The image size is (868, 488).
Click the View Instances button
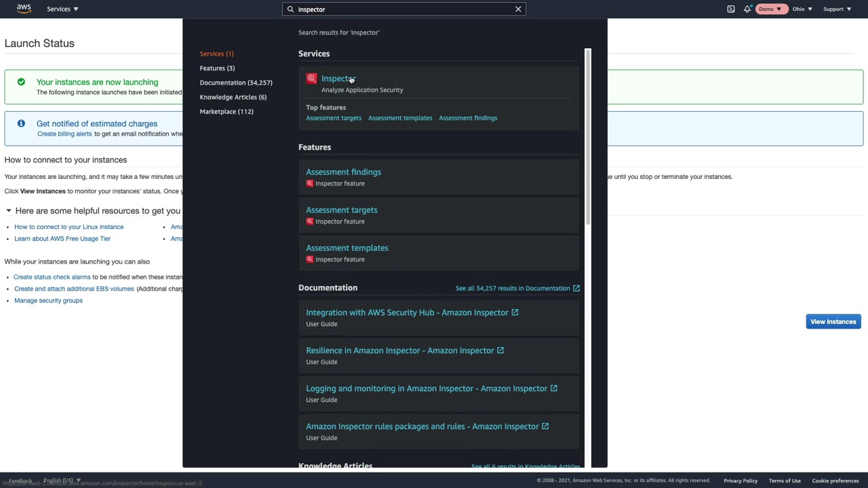click(833, 322)
